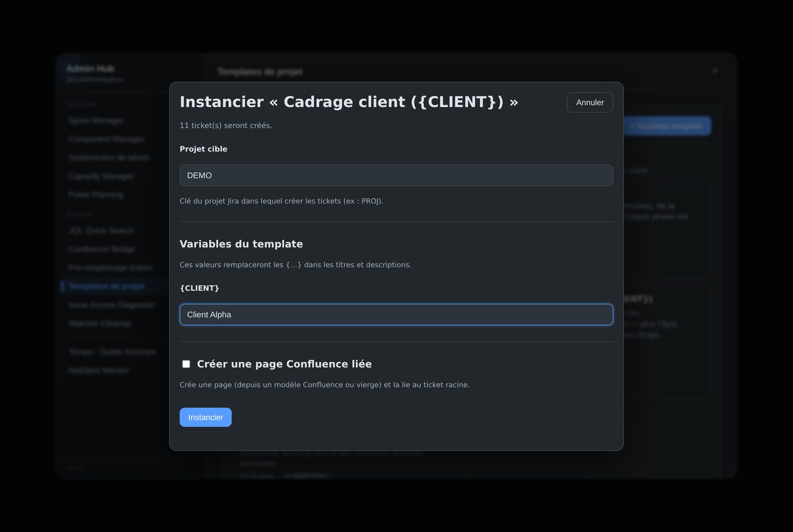The height and width of the screenshot is (532, 793).
Task: Open Component Manager in the background sidebar
Action: tap(106, 139)
